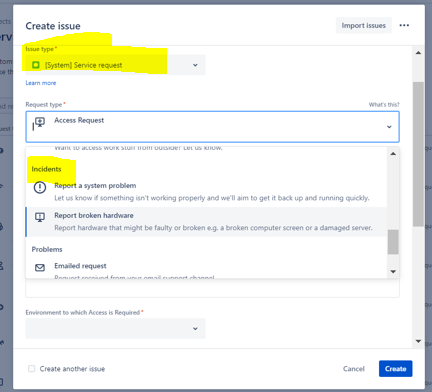Select Report a system problem option
Screen dimensions: 432x392
206,192
